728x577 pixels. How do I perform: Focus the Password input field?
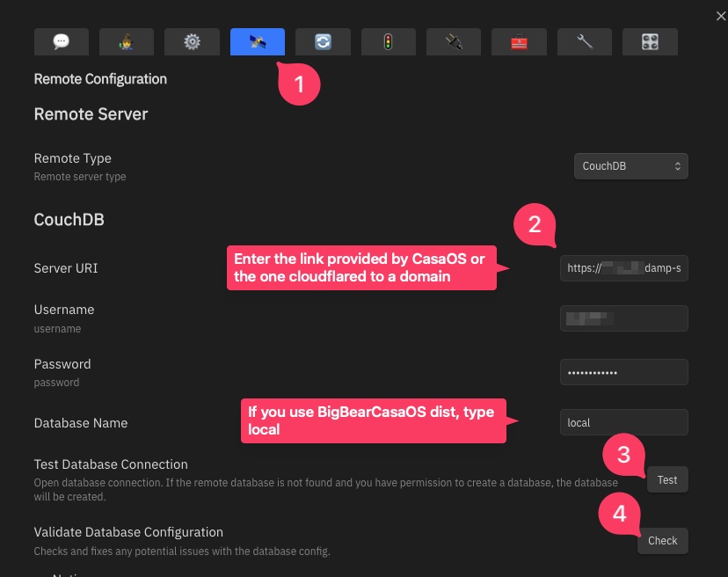624,372
